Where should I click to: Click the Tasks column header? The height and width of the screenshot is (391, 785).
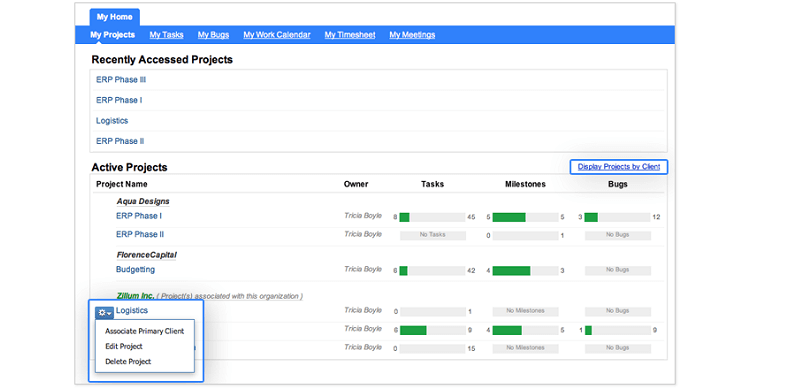click(433, 184)
